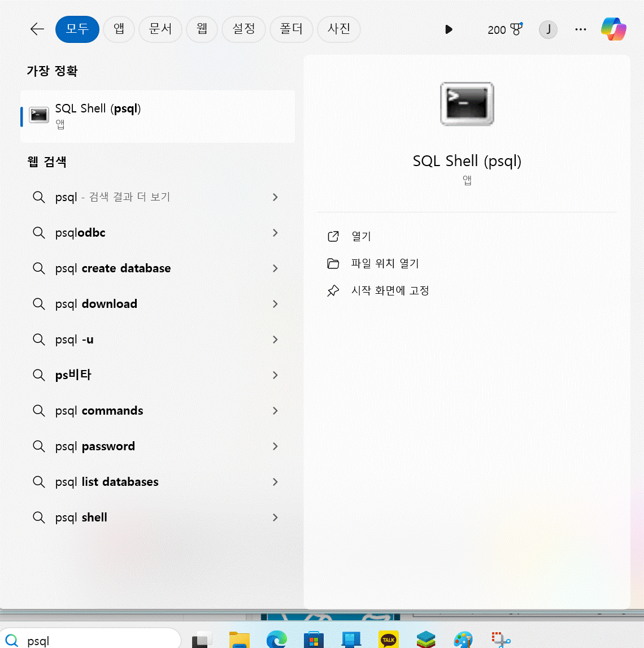This screenshot has width=644, height=648.
Task: Expand chevron for 'psql download'
Action: coord(275,304)
